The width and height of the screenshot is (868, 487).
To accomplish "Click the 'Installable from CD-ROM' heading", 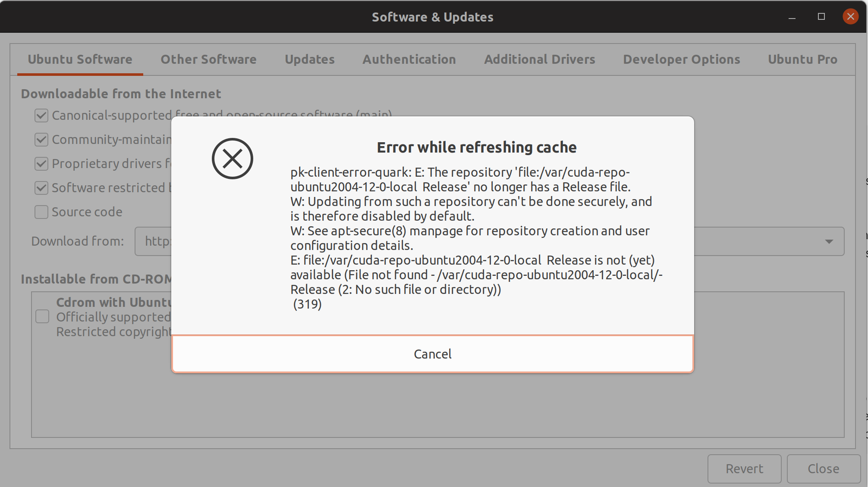I will tap(96, 279).
